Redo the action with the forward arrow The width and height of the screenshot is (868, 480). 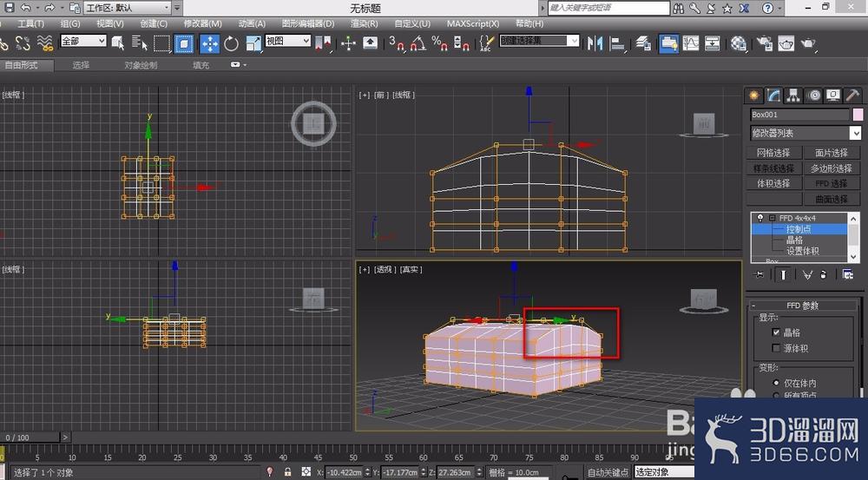[49, 8]
